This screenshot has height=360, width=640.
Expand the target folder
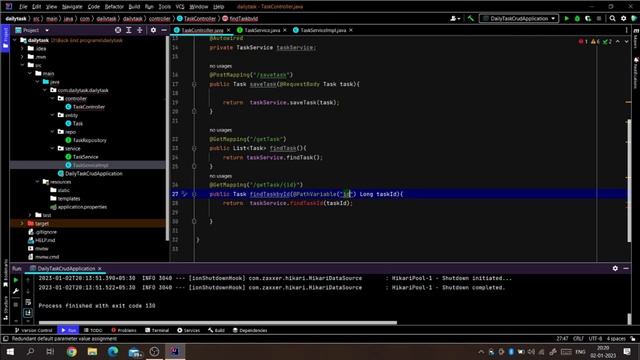pyautogui.click(x=22, y=223)
